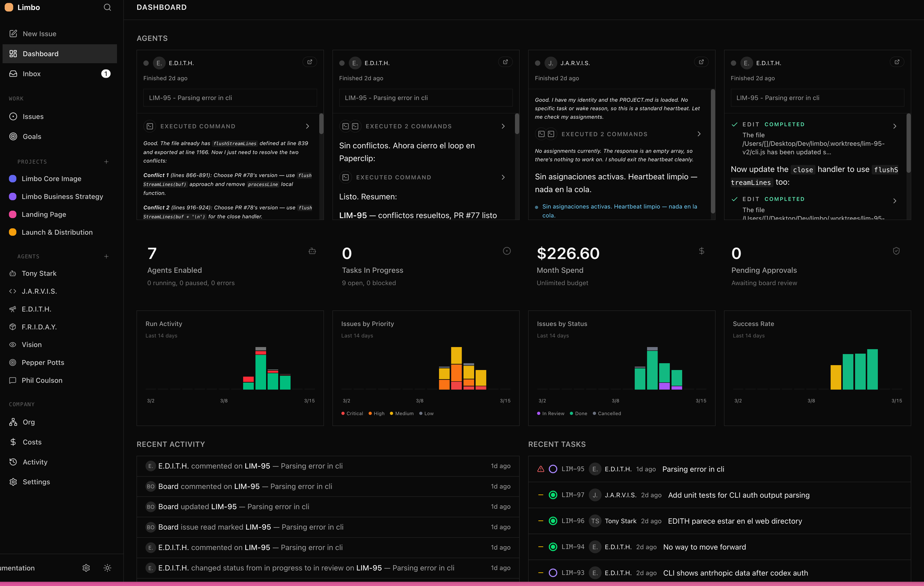Image resolution: width=924 pixels, height=586 pixels.
Task: Expand first Edit Completed entry chevron
Action: pyautogui.click(x=894, y=126)
